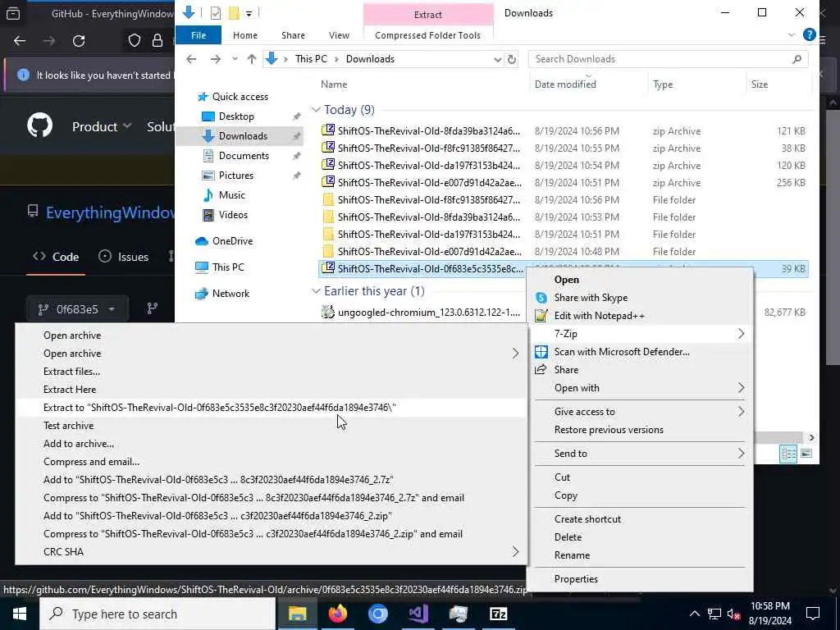The image size is (840, 630).
Task: Click the muted volume tray icon
Action: pyautogui.click(x=733, y=614)
